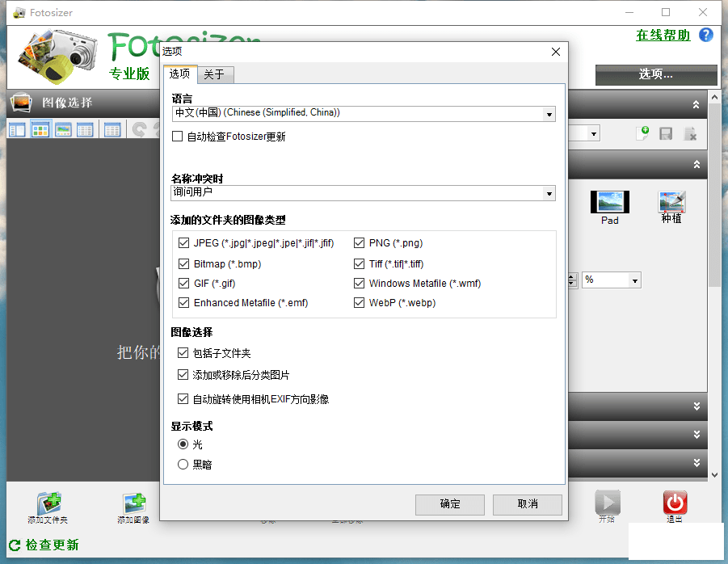Click the rotate image icon
The height and width of the screenshot is (564, 728).
pyautogui.click(x=139, y=129)
